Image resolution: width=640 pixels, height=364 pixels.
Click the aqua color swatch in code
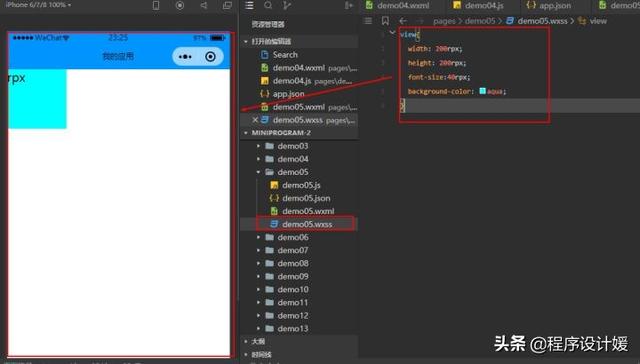(x=482, y=91)
